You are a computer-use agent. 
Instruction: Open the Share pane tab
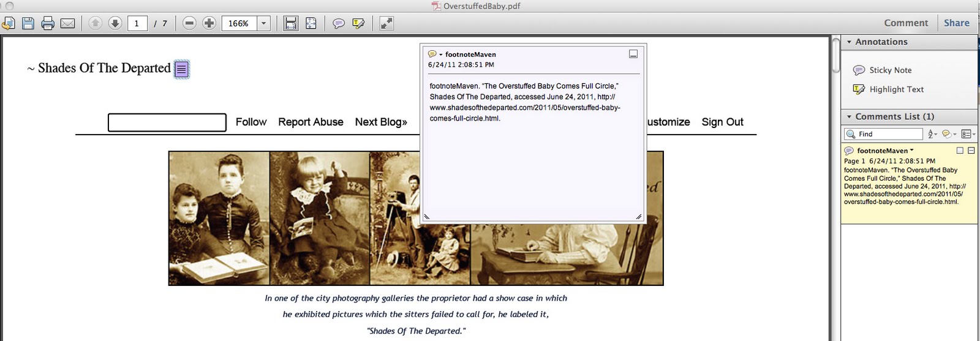(x=956, y=23)
